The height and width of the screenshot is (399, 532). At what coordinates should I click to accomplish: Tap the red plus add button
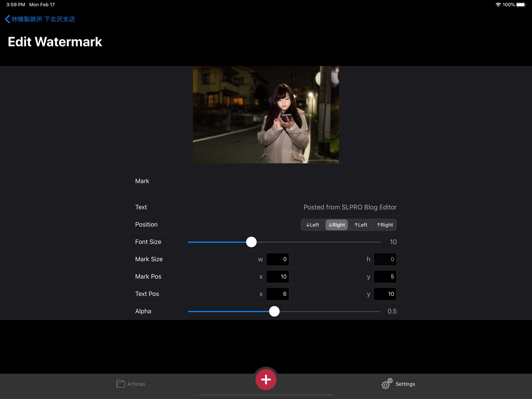(266, 380)
